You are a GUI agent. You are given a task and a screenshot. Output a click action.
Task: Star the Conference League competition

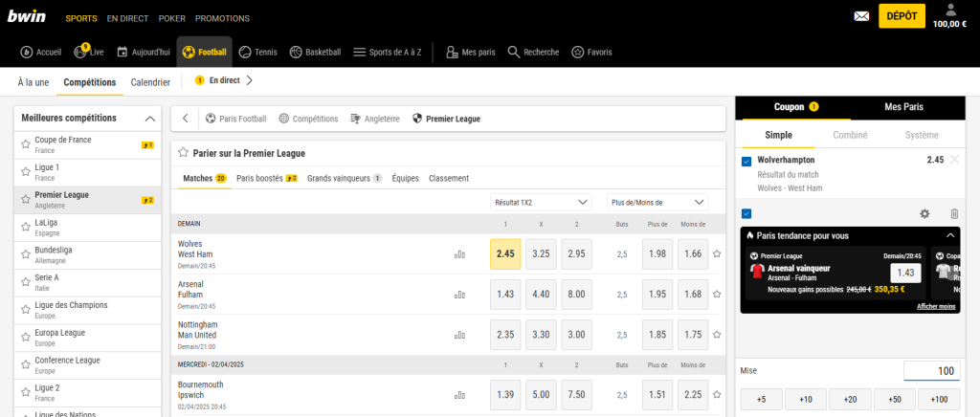coord(26,365)
